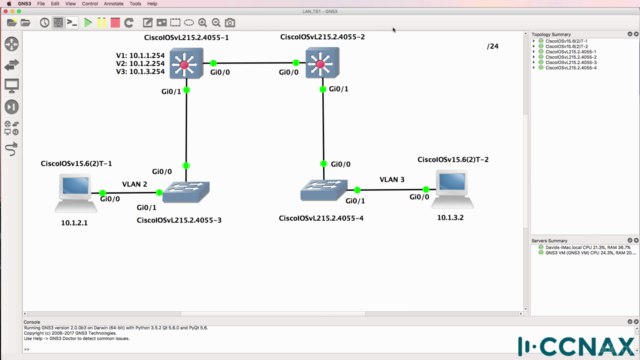
Task: Open the snapshots clock icon
Action: [x=44, y=22]
